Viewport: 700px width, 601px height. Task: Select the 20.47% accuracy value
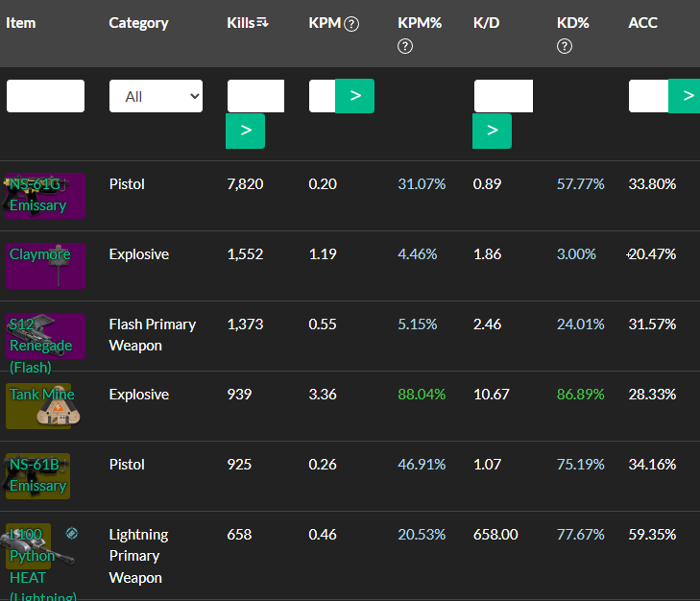point(652,254)
